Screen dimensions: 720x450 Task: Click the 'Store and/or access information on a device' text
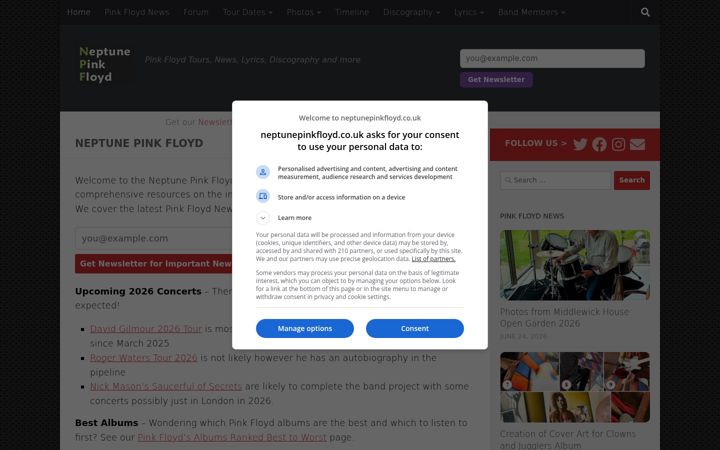tap(341, 197)
